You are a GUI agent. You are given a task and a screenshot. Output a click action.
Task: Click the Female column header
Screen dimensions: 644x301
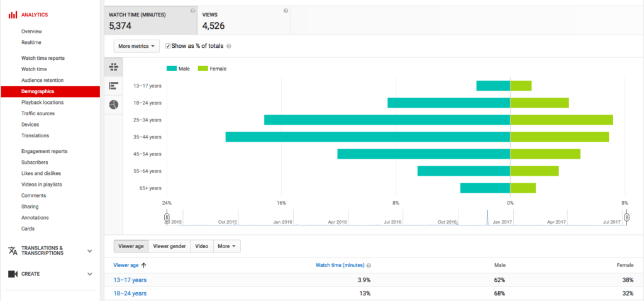(x=625, y=266)
